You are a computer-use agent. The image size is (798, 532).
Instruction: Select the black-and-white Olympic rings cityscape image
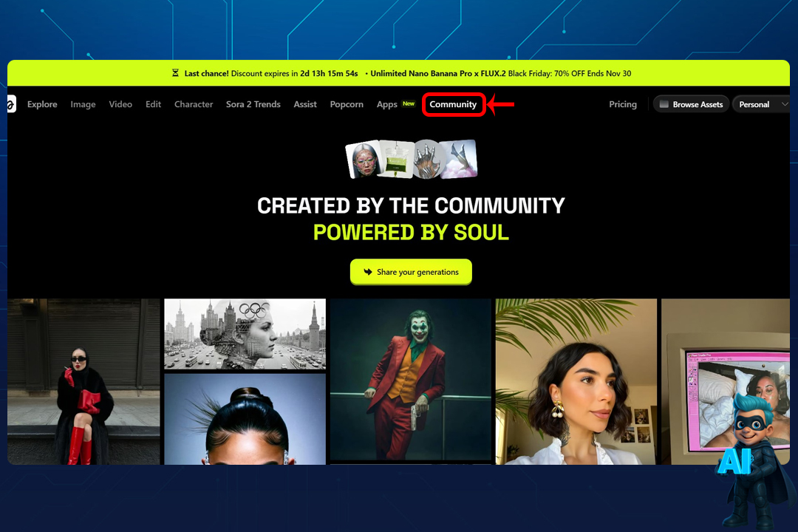245,333
